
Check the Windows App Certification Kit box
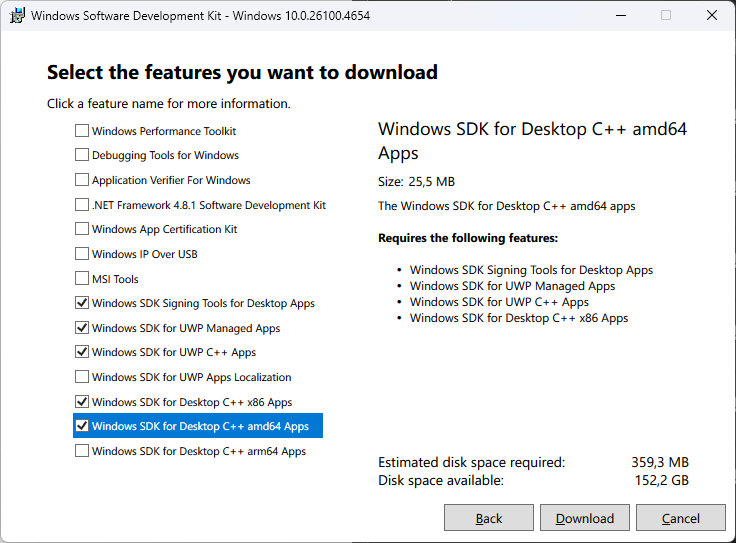click(x=82, y=229)
